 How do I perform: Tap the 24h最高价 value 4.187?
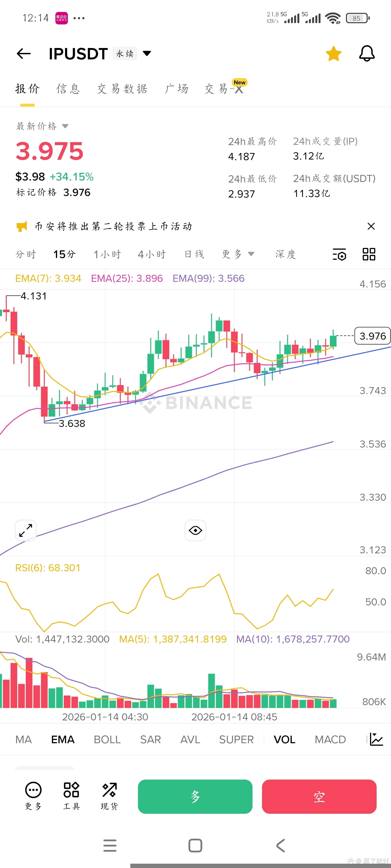[242, 157]
